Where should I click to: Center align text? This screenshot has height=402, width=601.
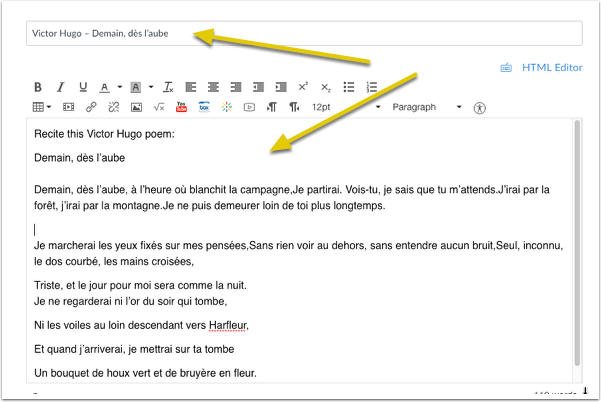tap(213, 87)
